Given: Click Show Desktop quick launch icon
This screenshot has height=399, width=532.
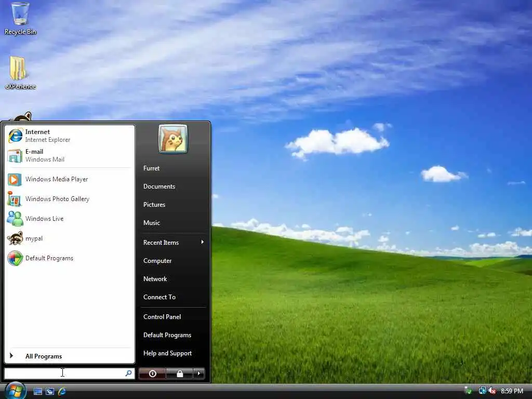Looking at the screenshot, I should pyautogui.click(x=37, y=392).
